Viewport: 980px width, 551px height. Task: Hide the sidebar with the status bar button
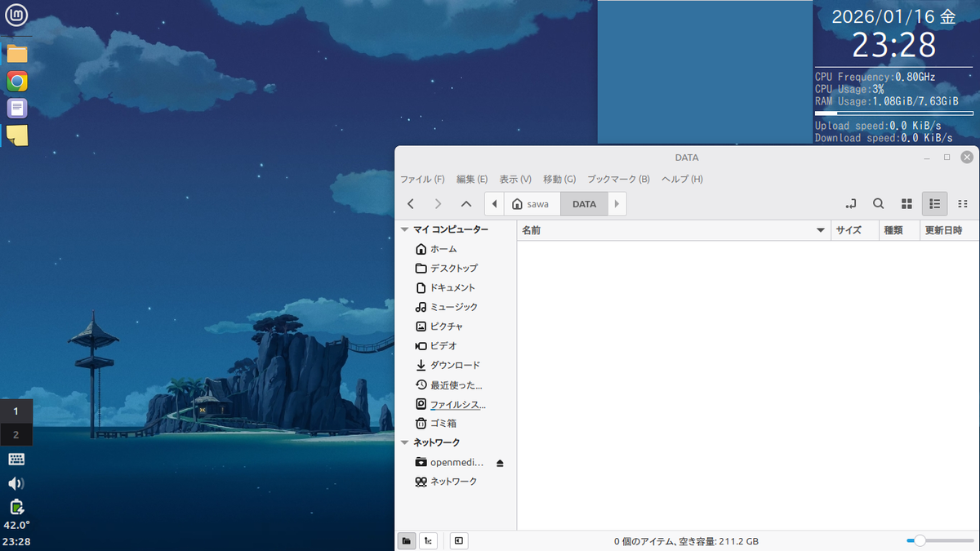(459, 540)
